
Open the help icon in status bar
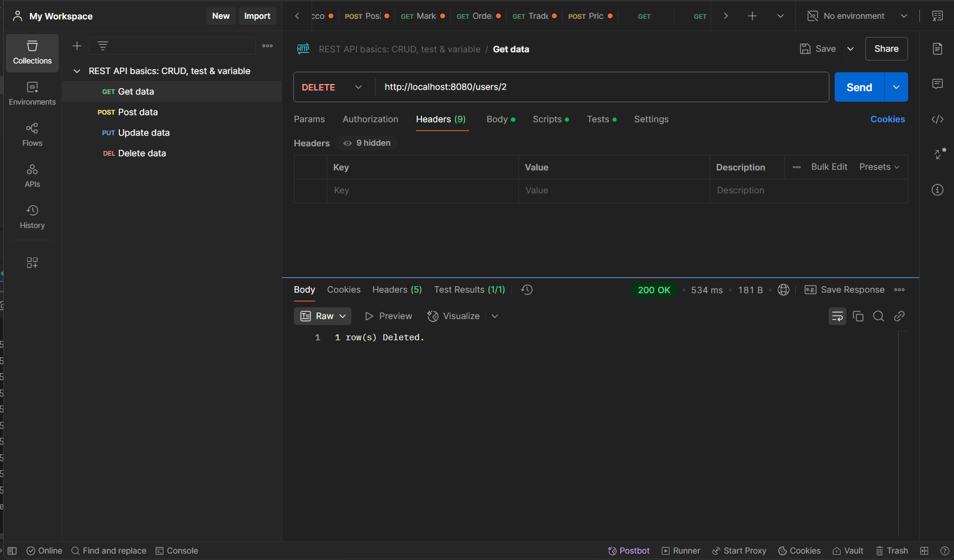945,551
